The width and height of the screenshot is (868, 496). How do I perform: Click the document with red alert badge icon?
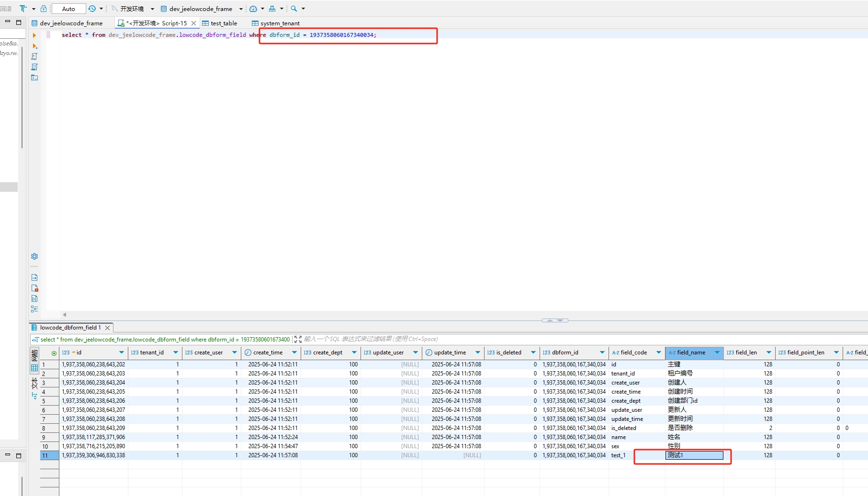point(34,288)
